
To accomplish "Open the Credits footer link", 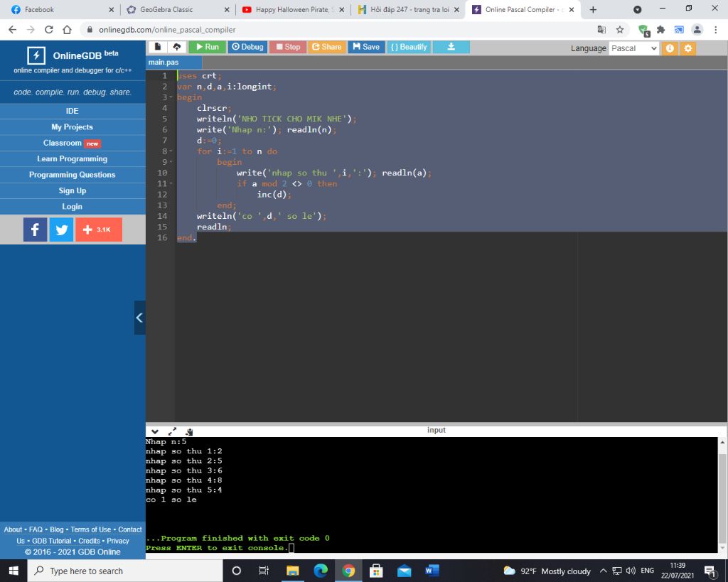I will click(89, 541).
